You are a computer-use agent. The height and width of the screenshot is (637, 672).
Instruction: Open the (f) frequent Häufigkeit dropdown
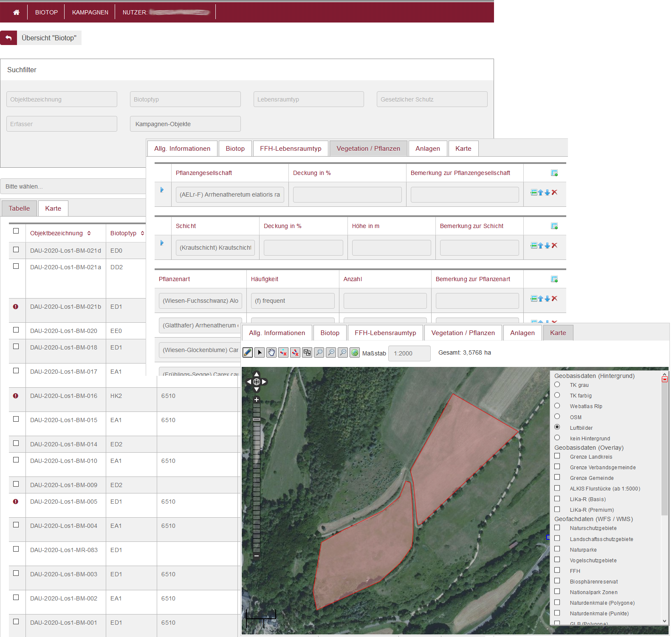[x=293, y=301]
